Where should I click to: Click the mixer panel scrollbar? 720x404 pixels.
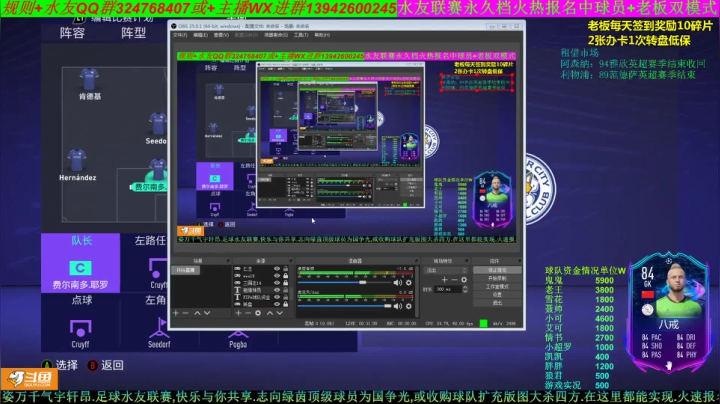[417, 291]
